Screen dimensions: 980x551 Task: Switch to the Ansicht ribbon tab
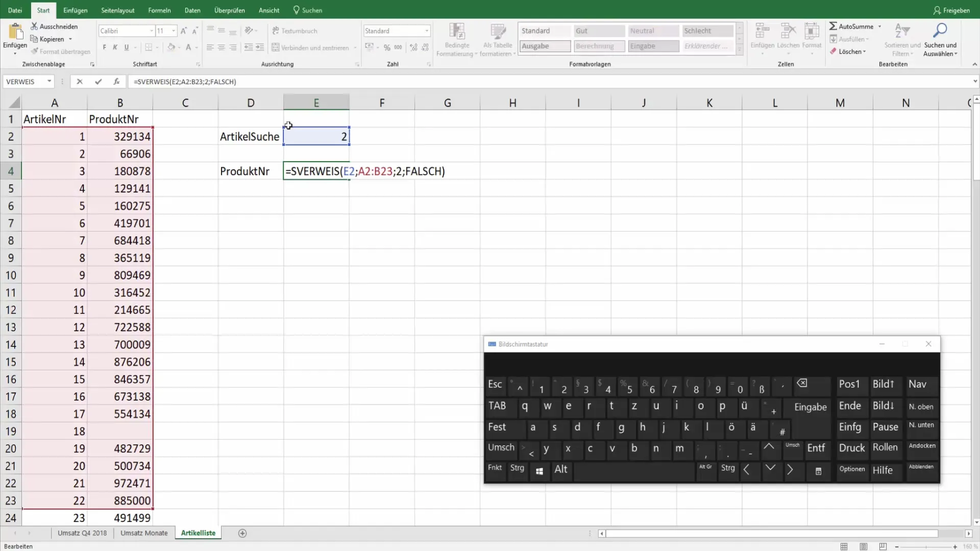pyautogui.click(x=269, y=10)
